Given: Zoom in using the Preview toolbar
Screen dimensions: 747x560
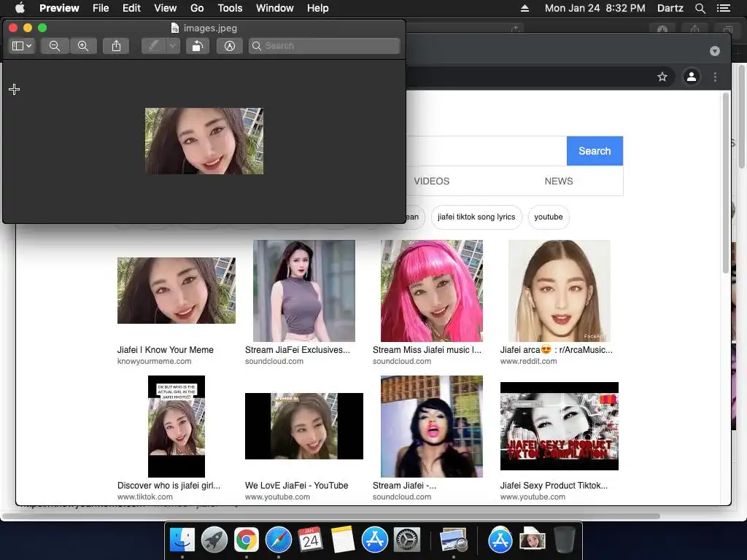Looking at the screenshot, I should (x=83, y=46).
